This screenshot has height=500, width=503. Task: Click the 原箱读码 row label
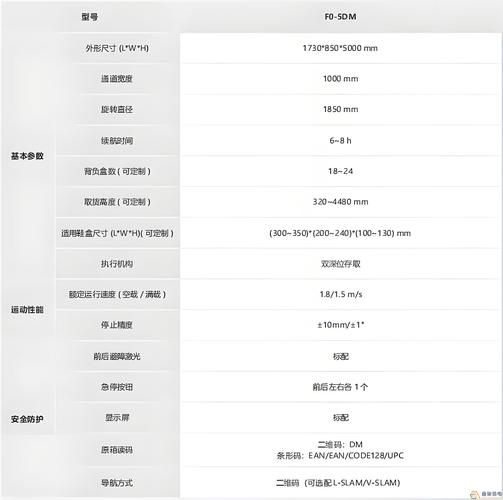pyautogui.click(x=117, y=450)
